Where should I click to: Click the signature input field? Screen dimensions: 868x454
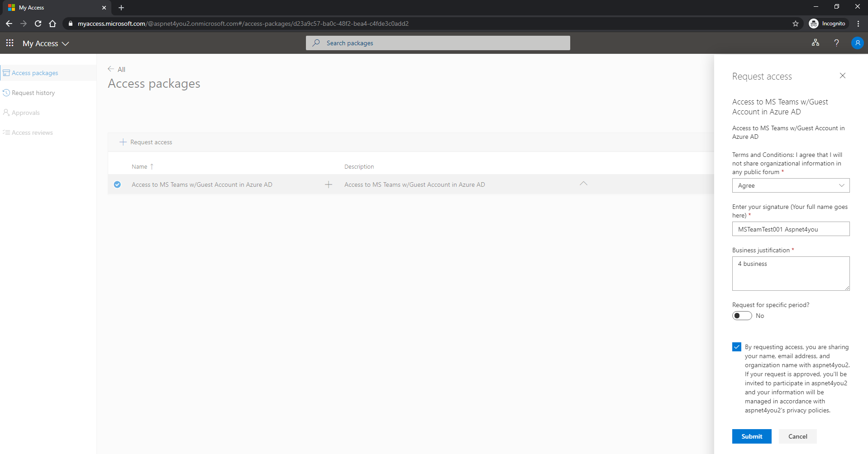pos(791,229)
